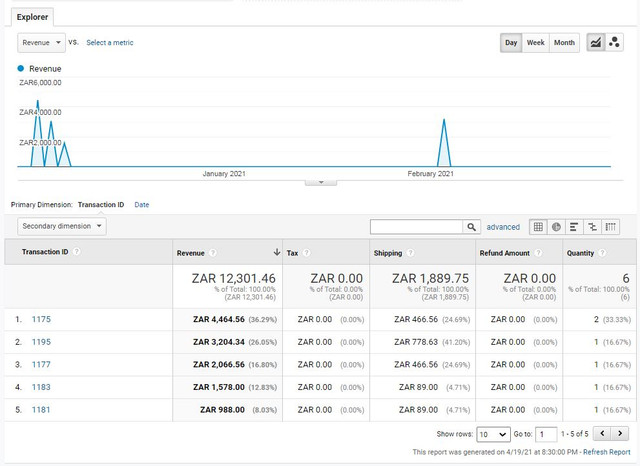Click the Revenue chart legend dot
The image size is (640, 466).
21,68
